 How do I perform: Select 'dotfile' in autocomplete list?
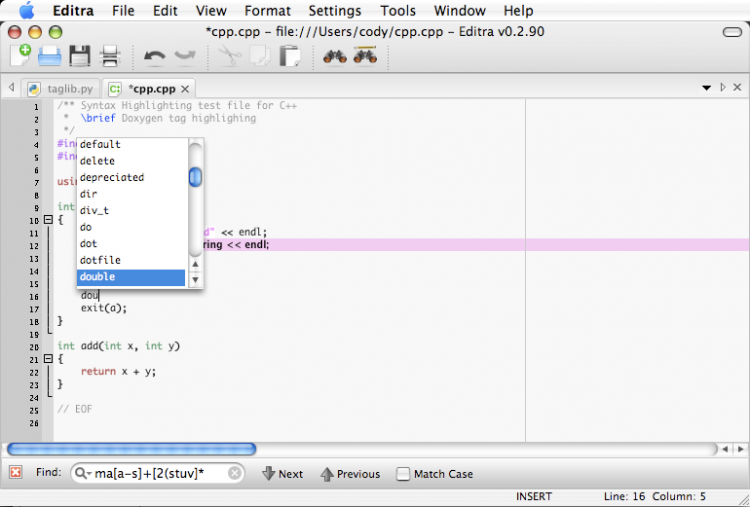131,260
